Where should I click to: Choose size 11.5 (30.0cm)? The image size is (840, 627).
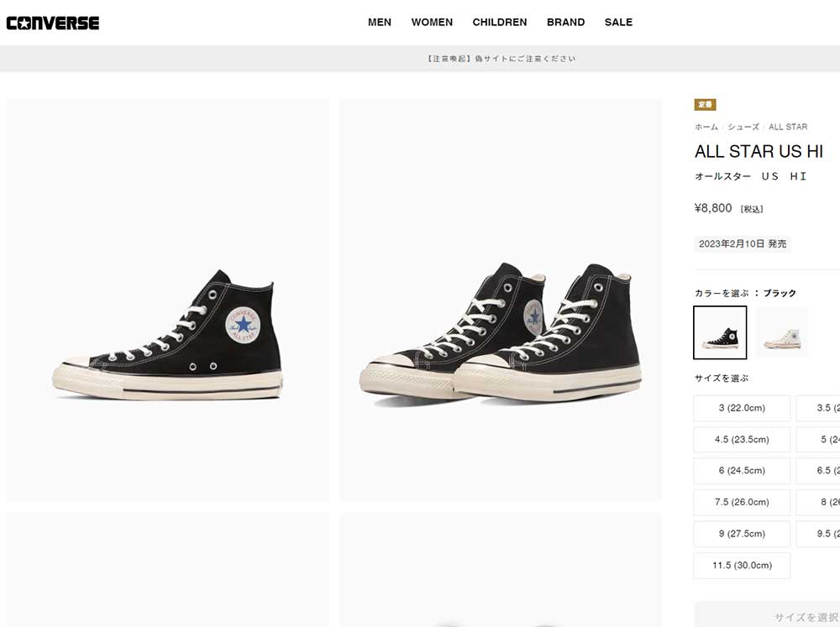coord(742,566)
